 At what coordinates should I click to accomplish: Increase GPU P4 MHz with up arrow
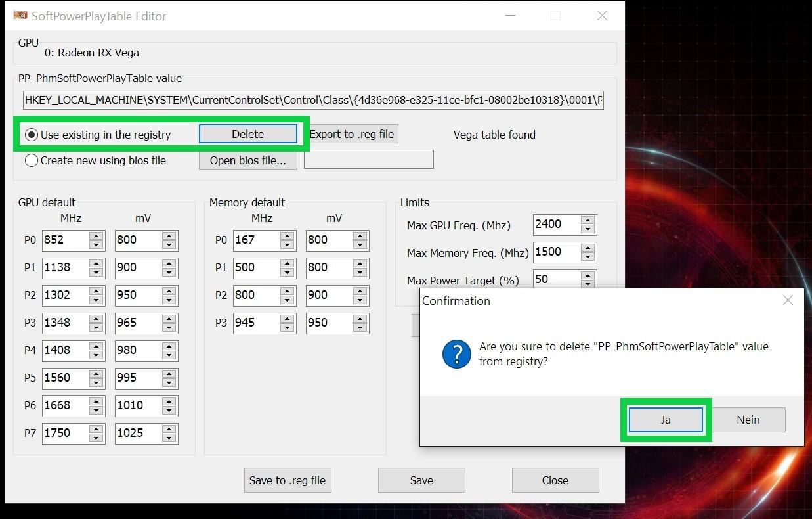point(96,346)
